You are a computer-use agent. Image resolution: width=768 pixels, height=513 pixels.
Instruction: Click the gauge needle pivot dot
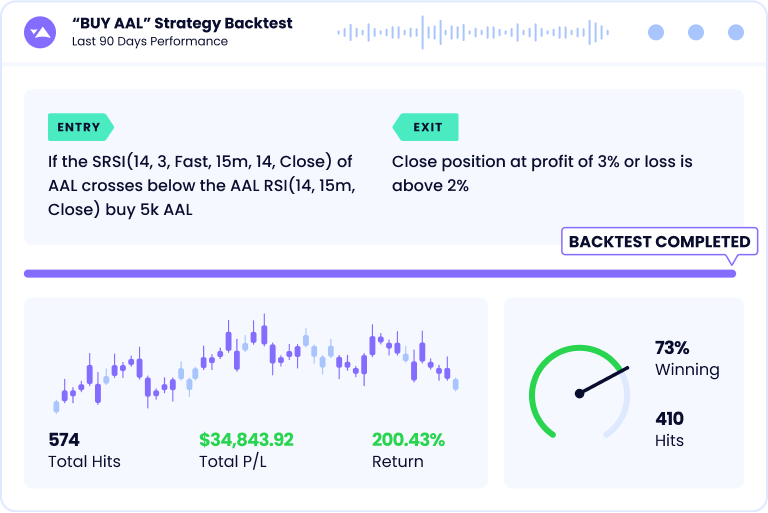(x=579, y=394)
